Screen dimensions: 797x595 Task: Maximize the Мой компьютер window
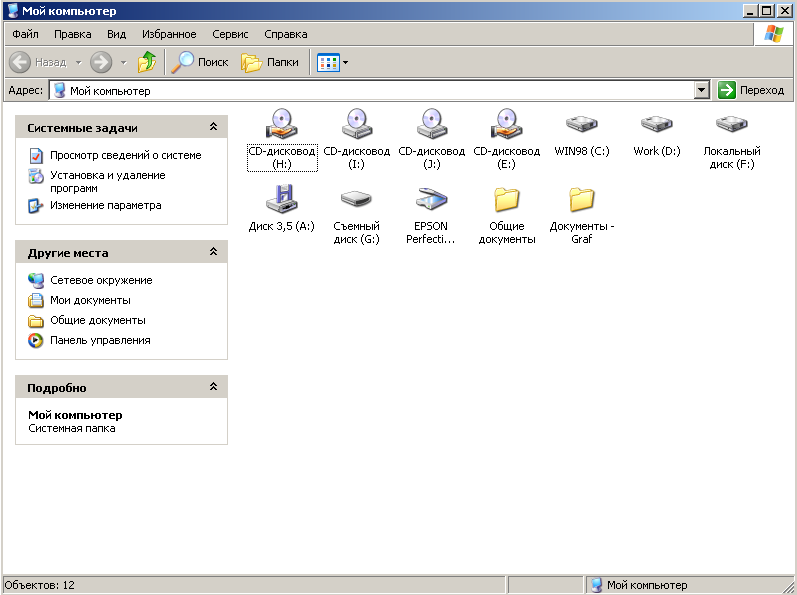click(x=767, y=11)
